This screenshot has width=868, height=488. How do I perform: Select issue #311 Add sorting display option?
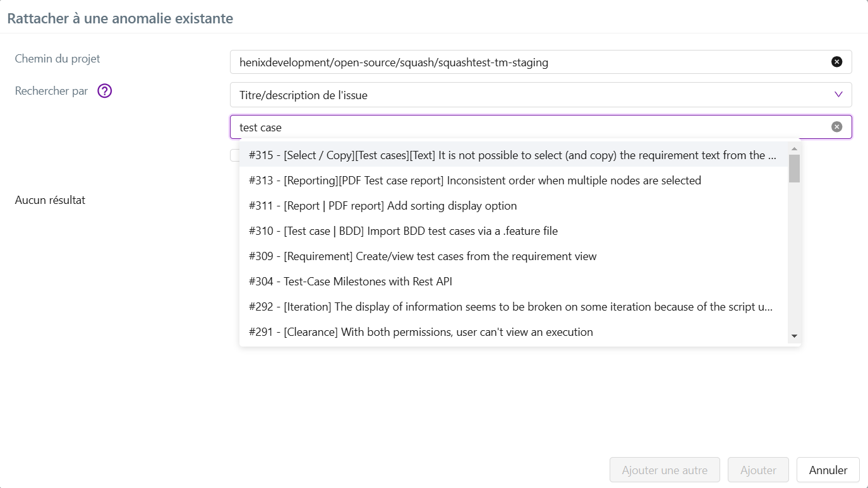[382, 205]
